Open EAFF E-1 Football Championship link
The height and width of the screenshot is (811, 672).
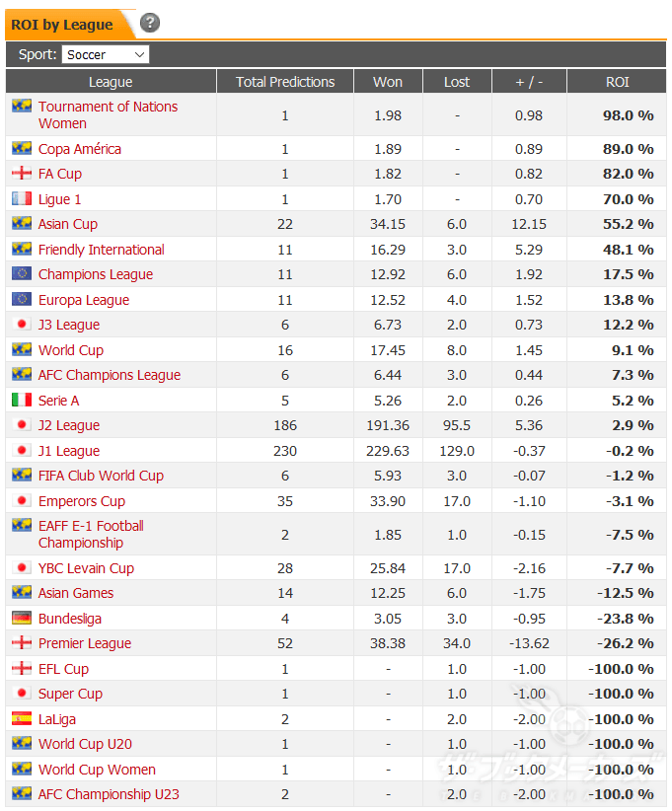click(x=91, y=526)
